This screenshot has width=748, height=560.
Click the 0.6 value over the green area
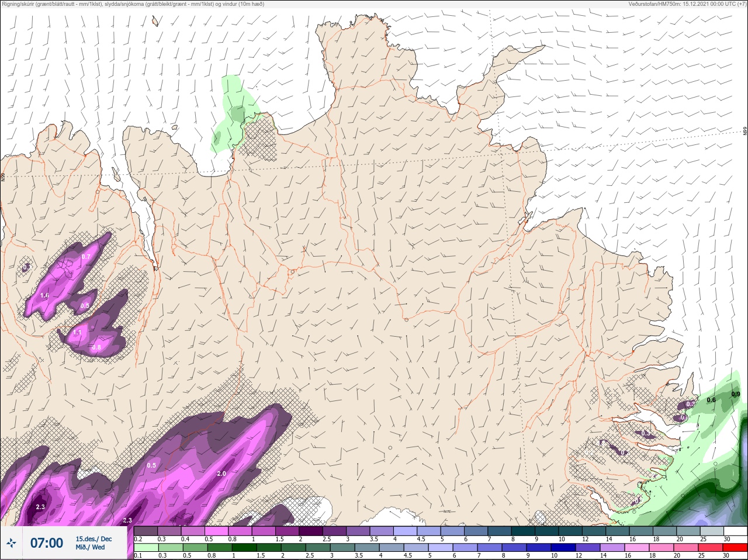pyautogui.click(x=711, y=400)
